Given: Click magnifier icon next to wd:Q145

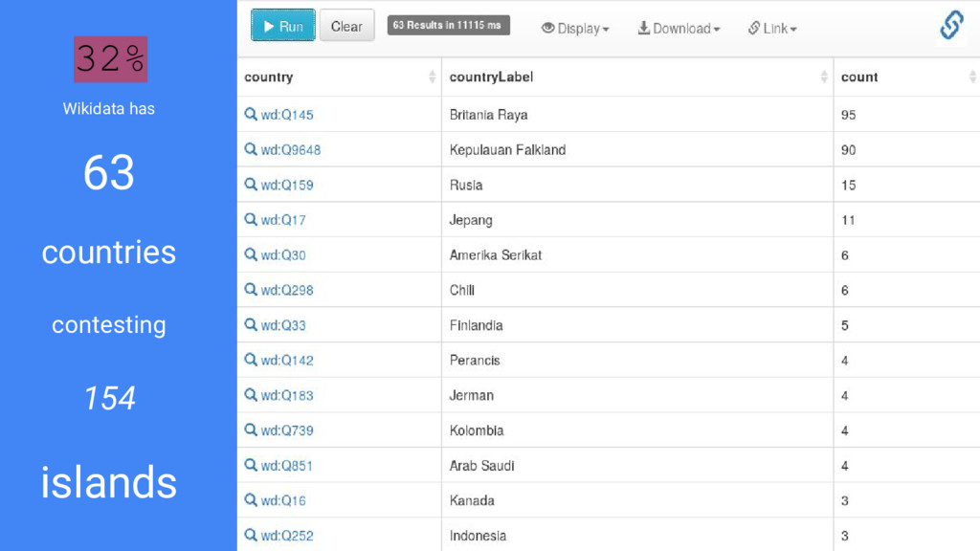Looking at the screenshot, I should (251, 115).
